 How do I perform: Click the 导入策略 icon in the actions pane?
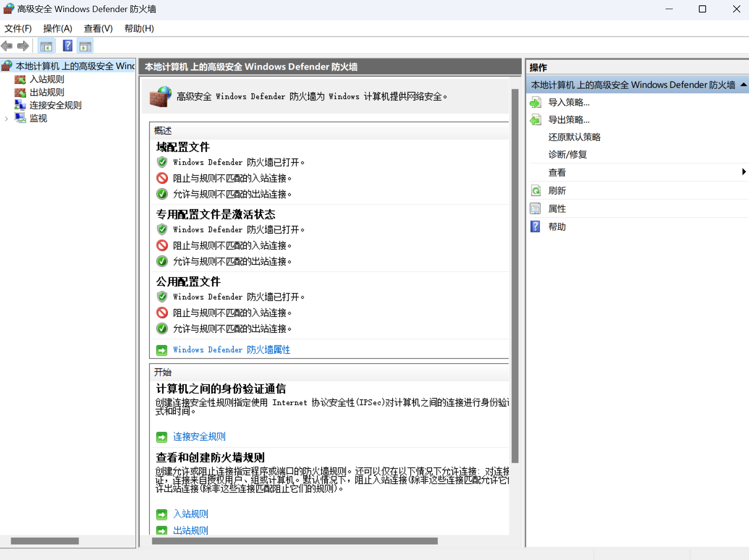536,103
